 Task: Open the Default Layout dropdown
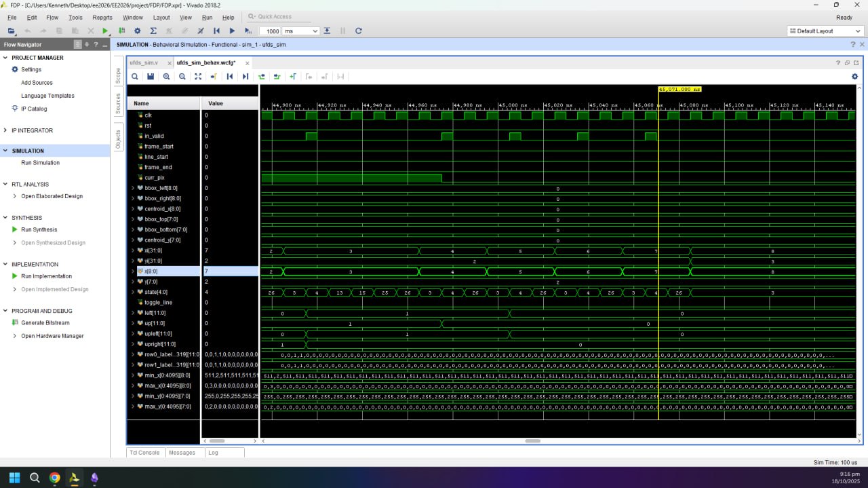[825, 31]
